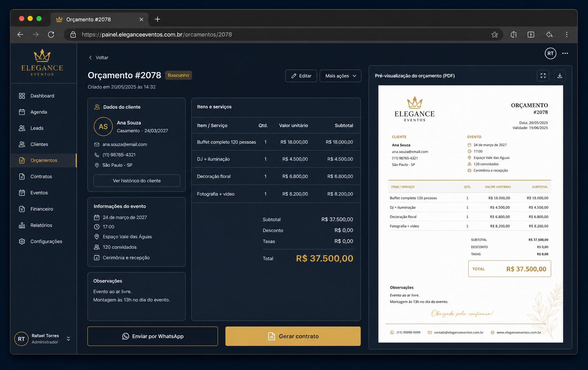The height and width of the screenshot is (370, 588).
Task: Click the Gerar contrato button
Action: point(293,336)
